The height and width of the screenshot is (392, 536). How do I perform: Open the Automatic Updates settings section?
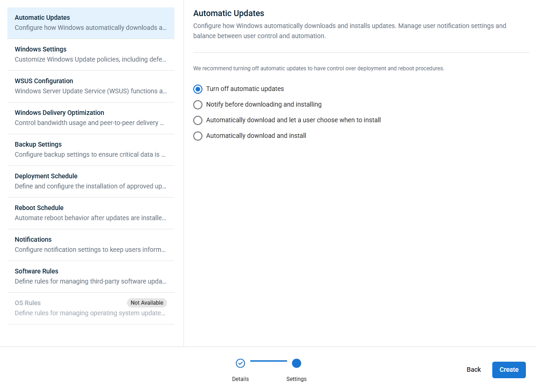pos(91,23)
